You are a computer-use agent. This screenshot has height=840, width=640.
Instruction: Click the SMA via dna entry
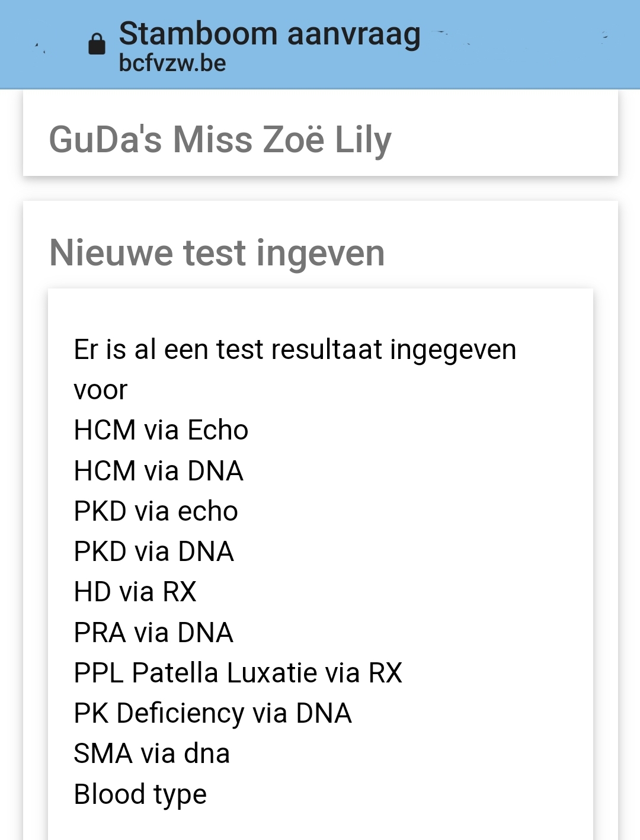[x=152, y=754]
